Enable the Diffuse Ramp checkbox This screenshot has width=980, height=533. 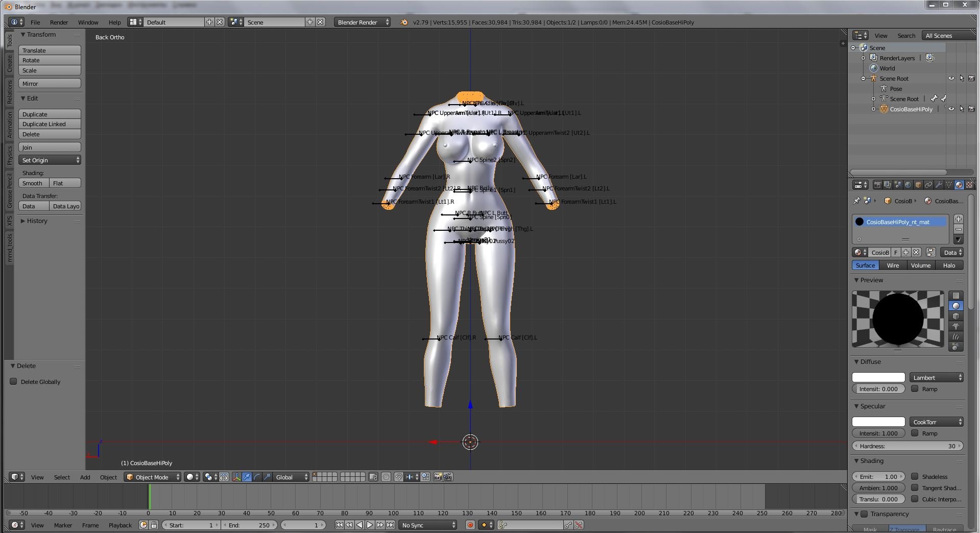point(915,389)
